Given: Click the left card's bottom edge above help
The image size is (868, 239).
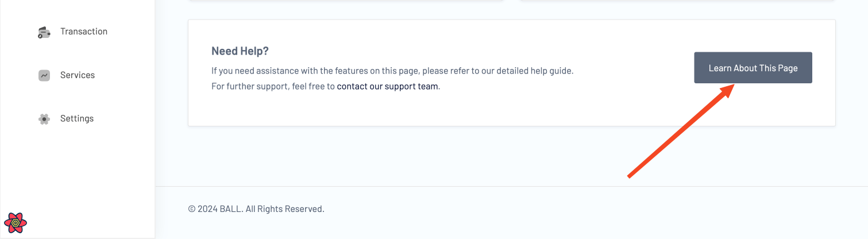Looking at the screenshot, I should 346,1.
